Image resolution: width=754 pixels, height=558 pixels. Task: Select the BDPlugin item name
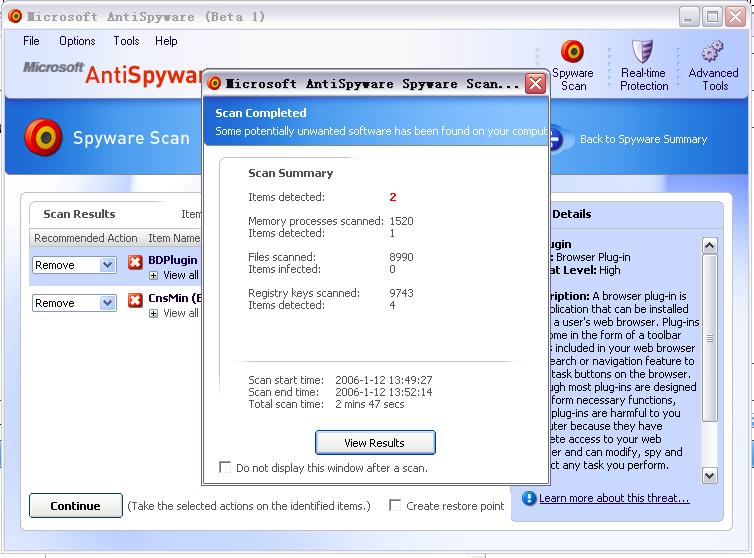point(173,260)
